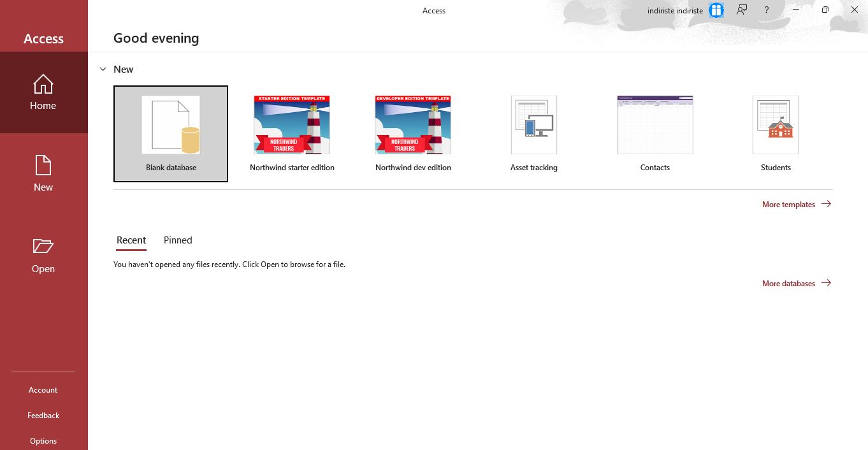
Task: Click the indiriste indiriste account name
Action: coord(675,11)
